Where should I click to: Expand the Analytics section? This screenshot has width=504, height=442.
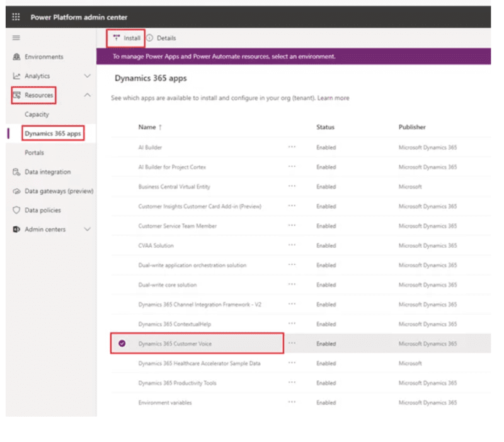click(88, 74)
